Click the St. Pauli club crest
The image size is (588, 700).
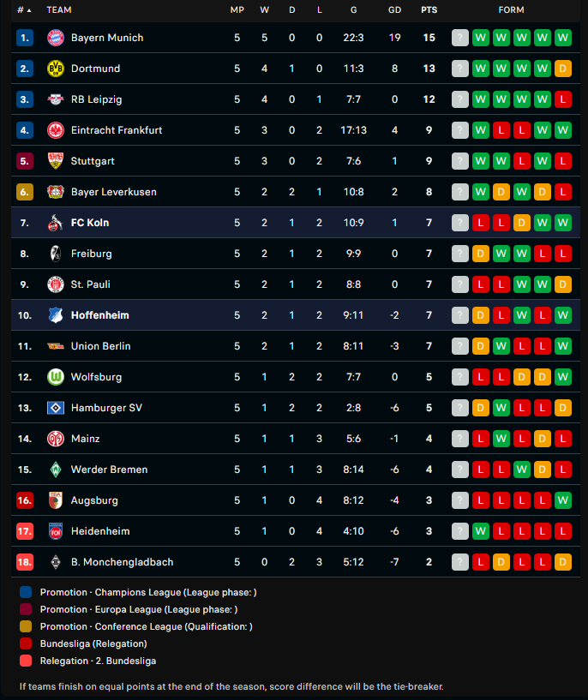click(56, 284)
